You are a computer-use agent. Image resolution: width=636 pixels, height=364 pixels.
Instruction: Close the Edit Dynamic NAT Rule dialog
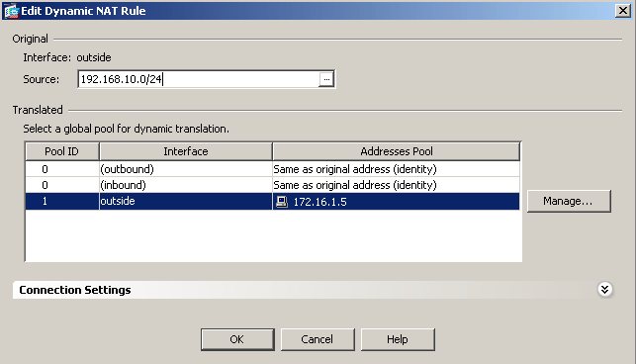tap(622, 11)
